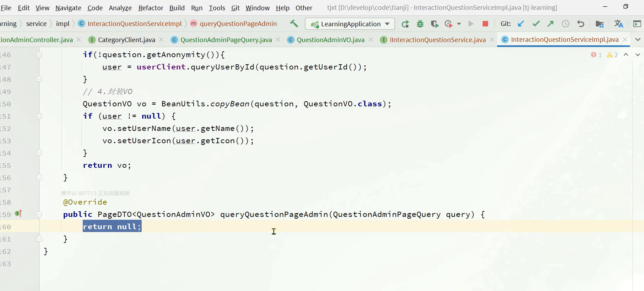The image size is (644, 291).
Task: Click the Build Project hammer icon
Action: click(x=294, y=24)
